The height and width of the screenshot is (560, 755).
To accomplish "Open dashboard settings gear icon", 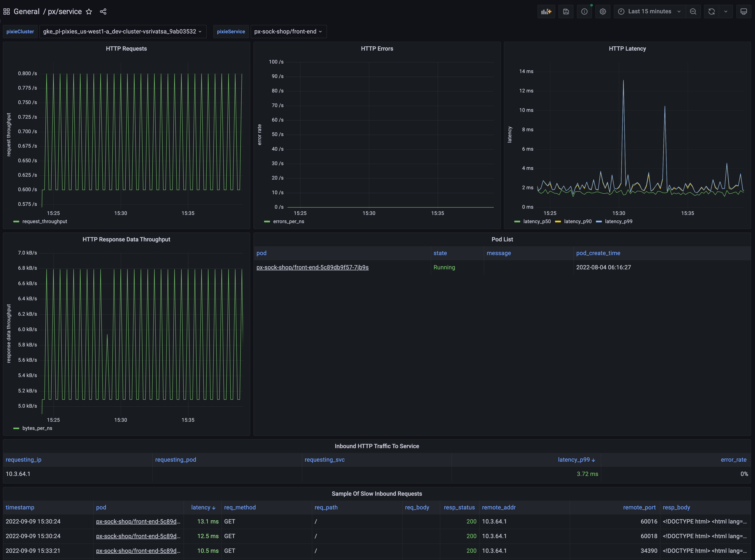I will click(x=602, y=12).
